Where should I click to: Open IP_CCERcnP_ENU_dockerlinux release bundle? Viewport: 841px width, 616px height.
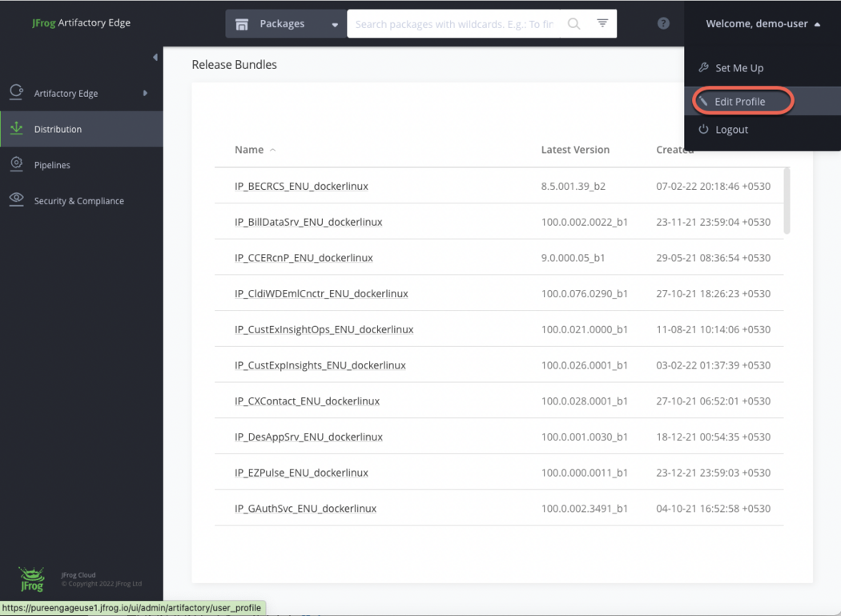point(304,258)
